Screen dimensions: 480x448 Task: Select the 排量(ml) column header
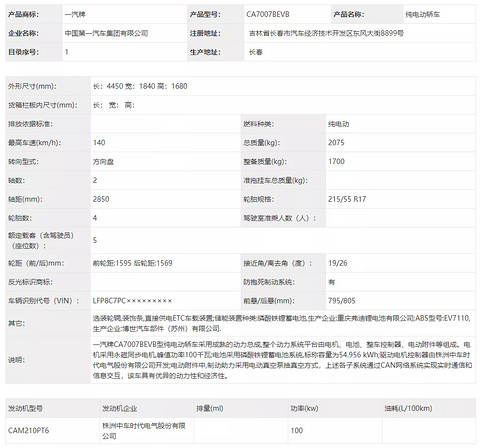[x=210, y=408]
